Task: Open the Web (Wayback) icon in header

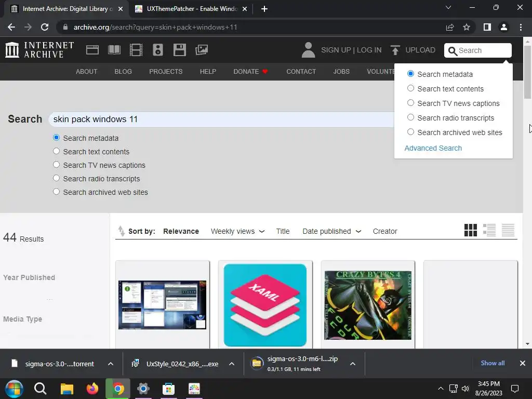Action: click(x=92, y=50)
